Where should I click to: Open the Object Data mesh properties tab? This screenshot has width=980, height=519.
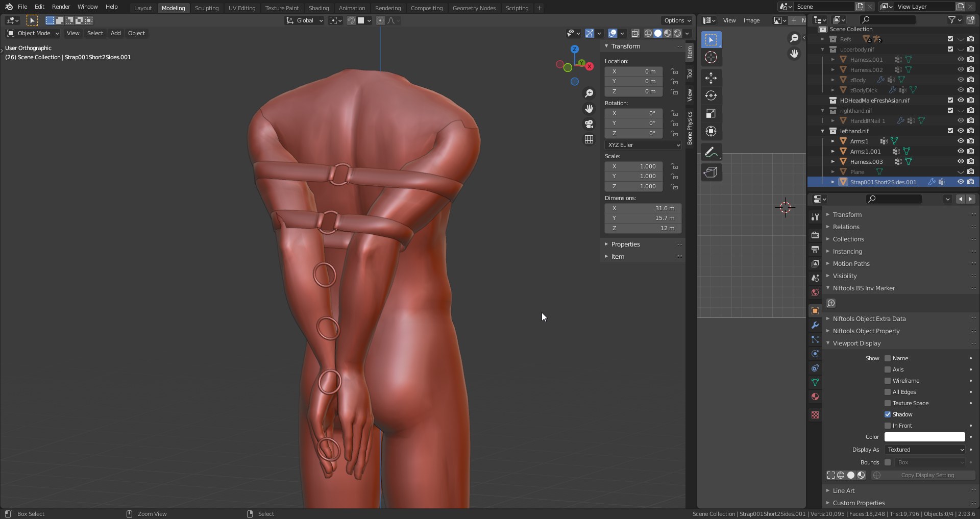[815, 382]
